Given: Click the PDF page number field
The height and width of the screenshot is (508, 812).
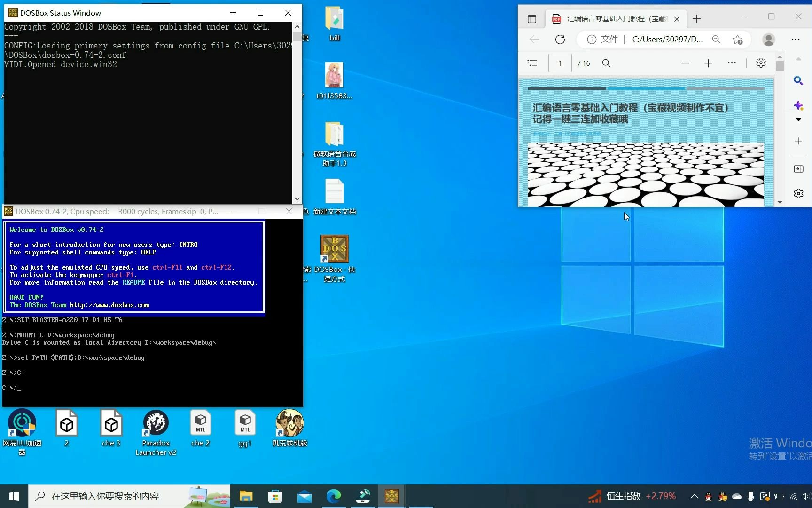Looking at the screenshot, I should (x=560, y=63).
